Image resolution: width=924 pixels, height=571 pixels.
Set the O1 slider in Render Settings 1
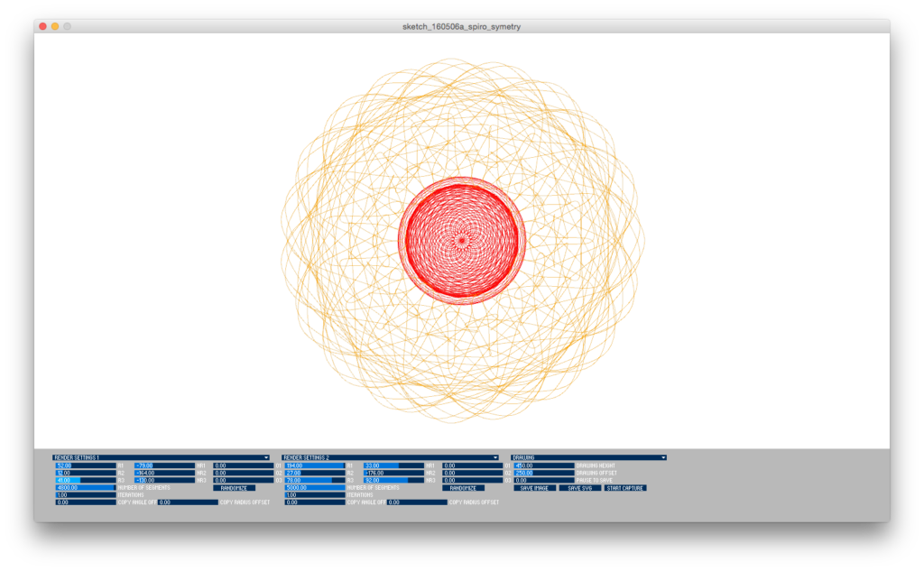[244, 465]
